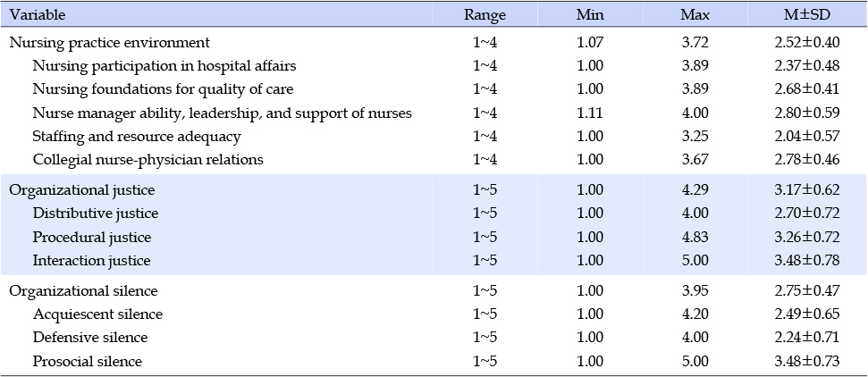The width and height of the screenshot is (868, 377).
Task: Click Interaction justice label
Action: coord(91,260)
